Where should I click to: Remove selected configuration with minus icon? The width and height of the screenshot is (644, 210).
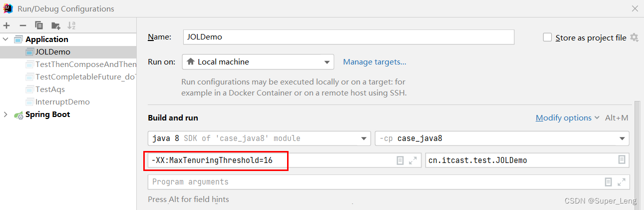pos(22,25)
